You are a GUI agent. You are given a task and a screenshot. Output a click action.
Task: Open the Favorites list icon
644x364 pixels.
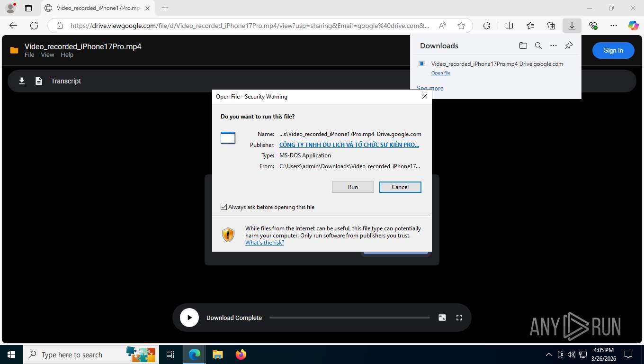click(x=530, y=26)
